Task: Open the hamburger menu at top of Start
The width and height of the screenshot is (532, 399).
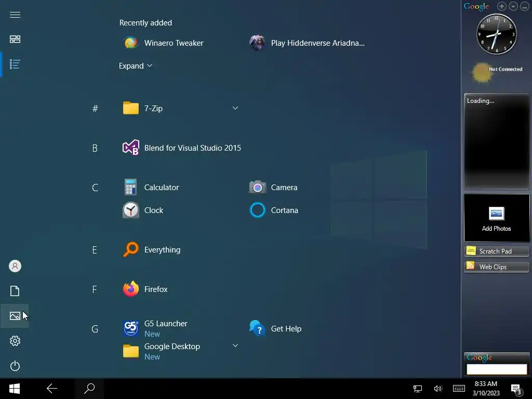Action: (x=15, y=15)
